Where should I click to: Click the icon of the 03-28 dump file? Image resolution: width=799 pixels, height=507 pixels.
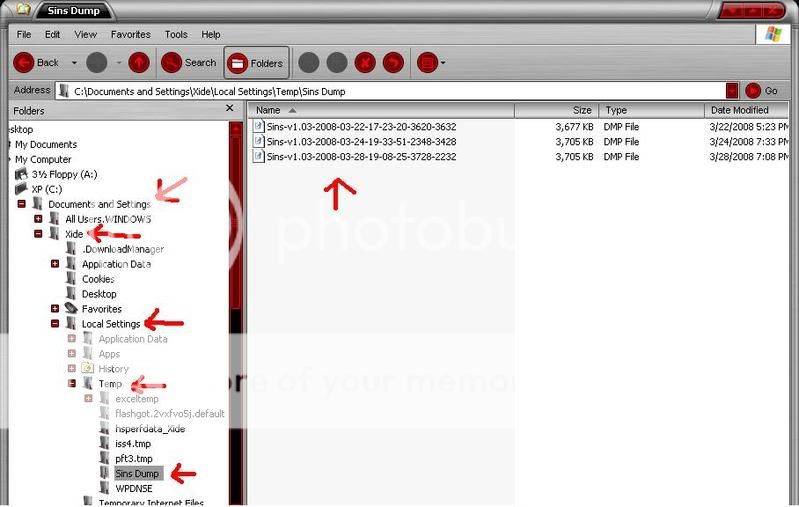pyautogui.click(x=258, y=156)
